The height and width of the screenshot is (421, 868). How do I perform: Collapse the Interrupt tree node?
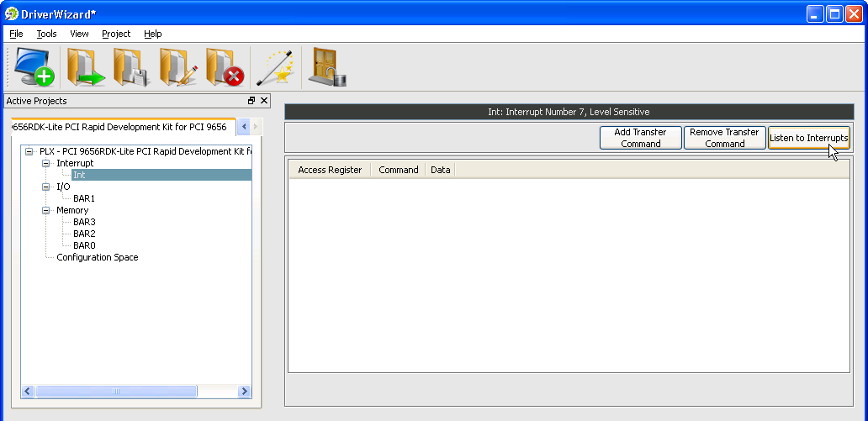coord(46,163)
